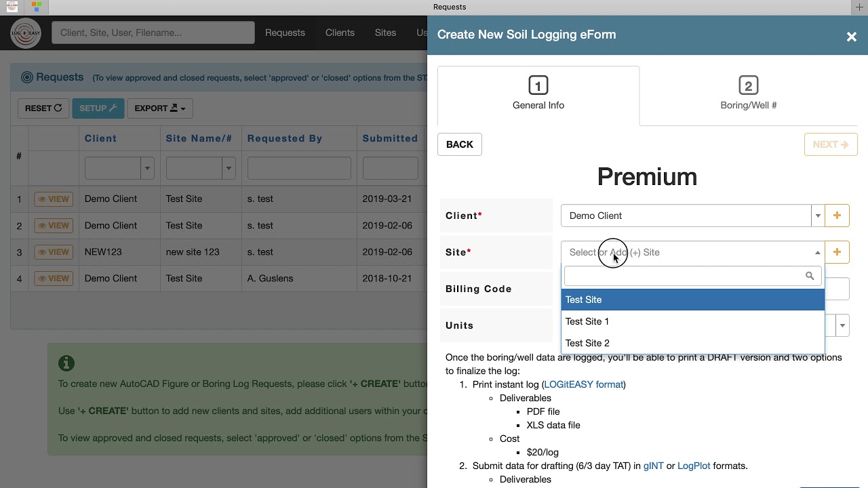Open the LOGitEASY format link

coord(583,384)
